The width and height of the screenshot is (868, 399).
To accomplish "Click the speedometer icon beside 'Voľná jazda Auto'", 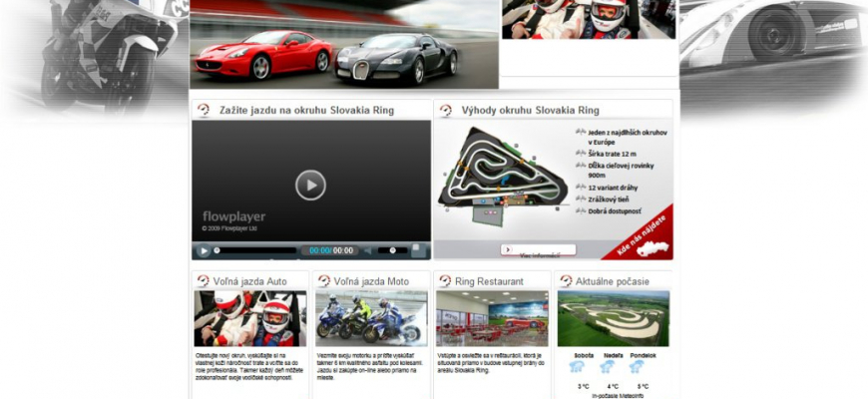I will point(204,281).
